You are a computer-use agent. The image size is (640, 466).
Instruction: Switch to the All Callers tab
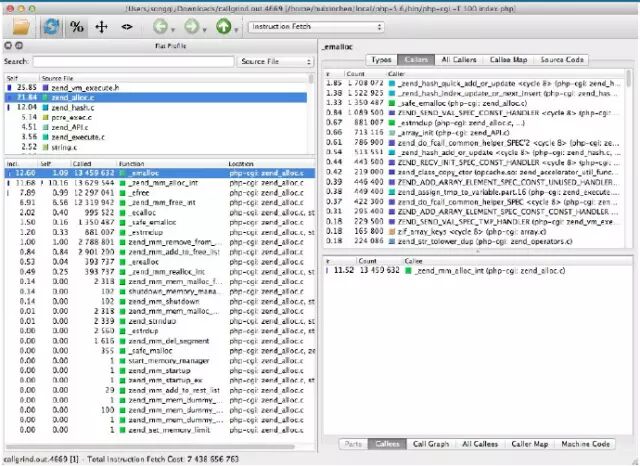pyautogui.click(x=459, y=60)
